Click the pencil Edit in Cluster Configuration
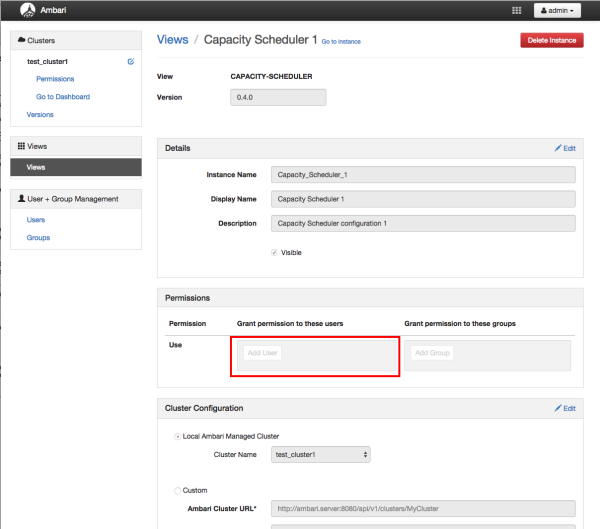 click(565, 408)
